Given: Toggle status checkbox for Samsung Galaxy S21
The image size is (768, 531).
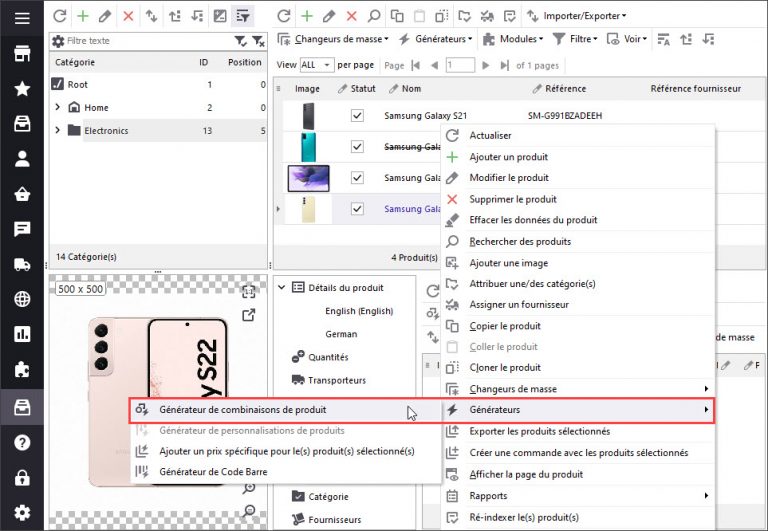Looking at the screenshot, I should (x=357, y=116).
